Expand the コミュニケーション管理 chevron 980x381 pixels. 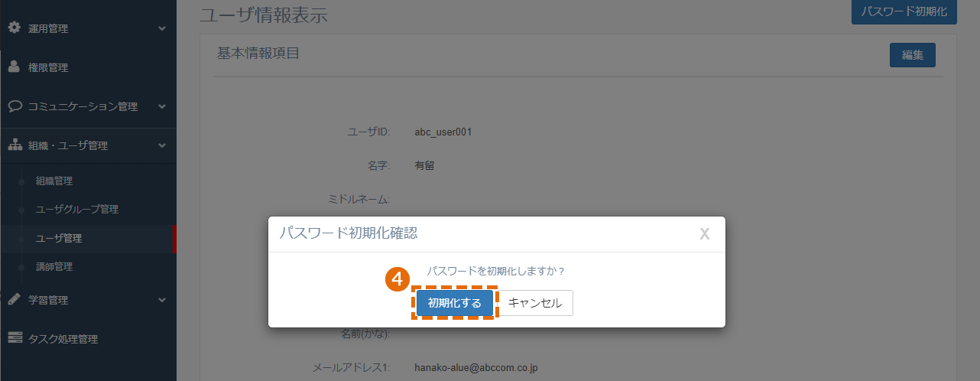(x=162, y=106)
